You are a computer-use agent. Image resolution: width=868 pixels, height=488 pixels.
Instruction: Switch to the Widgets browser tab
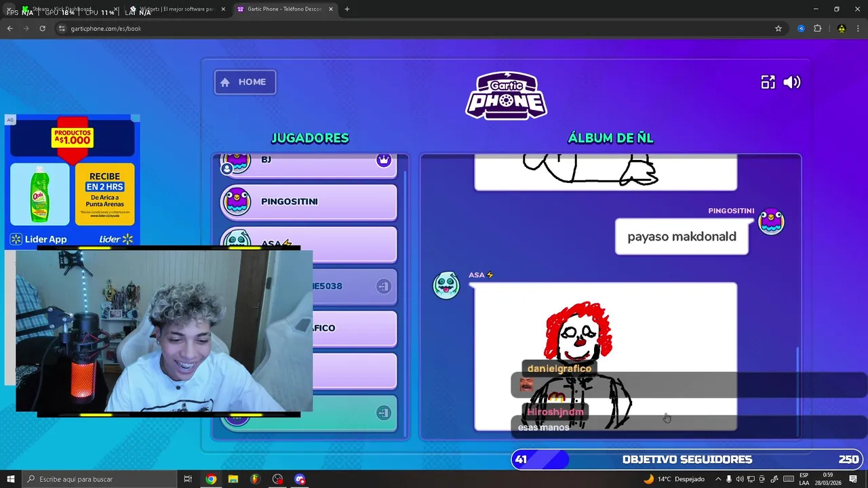(x=176, y=9)
